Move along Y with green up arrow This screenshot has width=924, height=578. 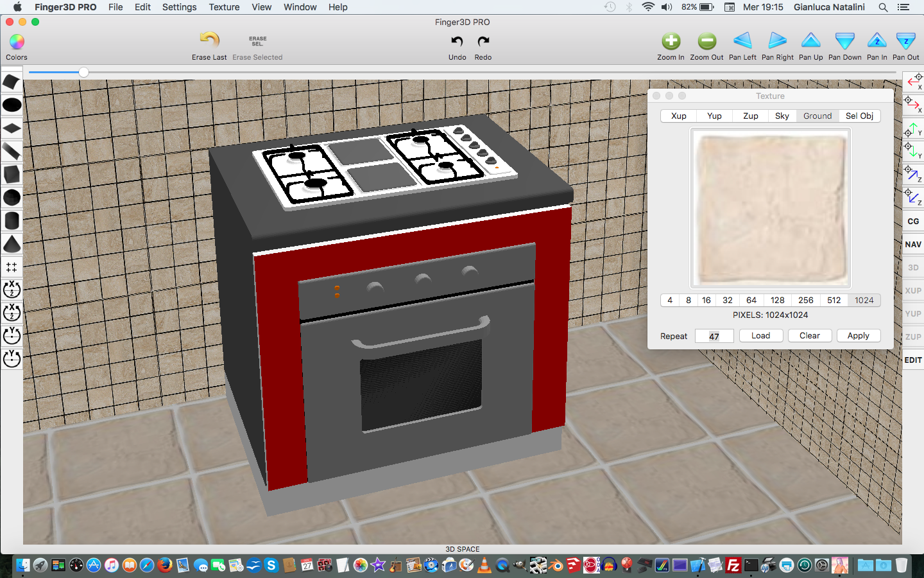click(914, 128)
